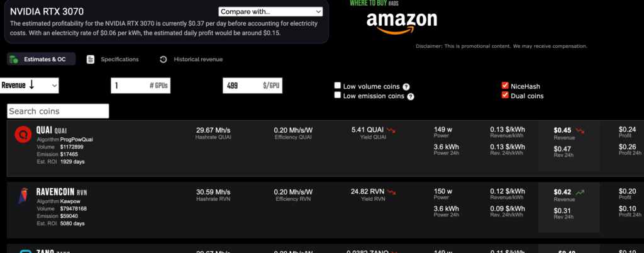This screenshot has width=644, height=253.
Task: Click the Search coins field
Action: tap(58, 111)
